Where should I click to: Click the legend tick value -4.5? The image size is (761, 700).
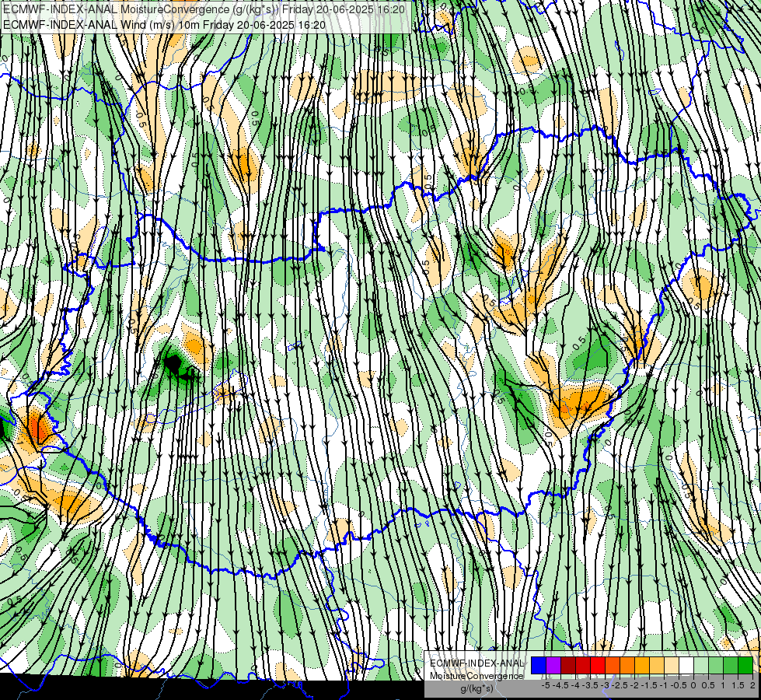pos(560,685)
